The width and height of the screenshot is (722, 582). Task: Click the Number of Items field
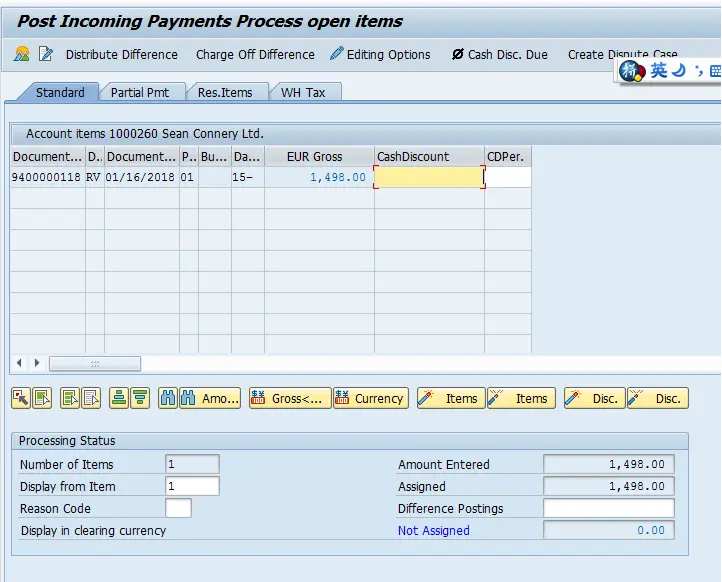click(192, 464)
